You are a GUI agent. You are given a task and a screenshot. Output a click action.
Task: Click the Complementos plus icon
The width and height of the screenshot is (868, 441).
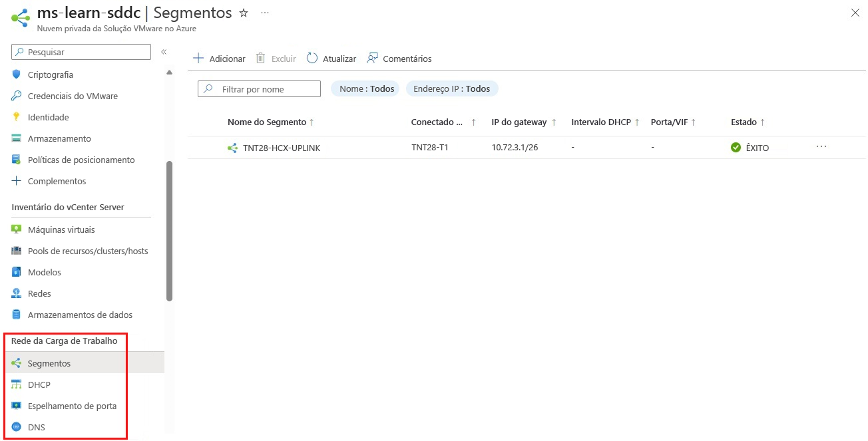[x=17, y=181]
